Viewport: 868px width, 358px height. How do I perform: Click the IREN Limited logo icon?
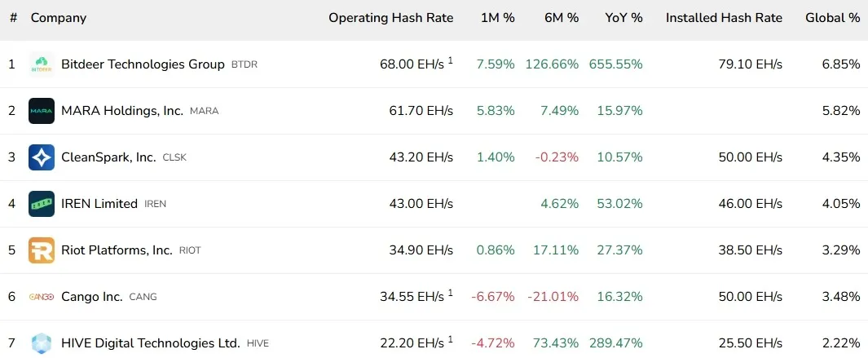coord(42,204)
